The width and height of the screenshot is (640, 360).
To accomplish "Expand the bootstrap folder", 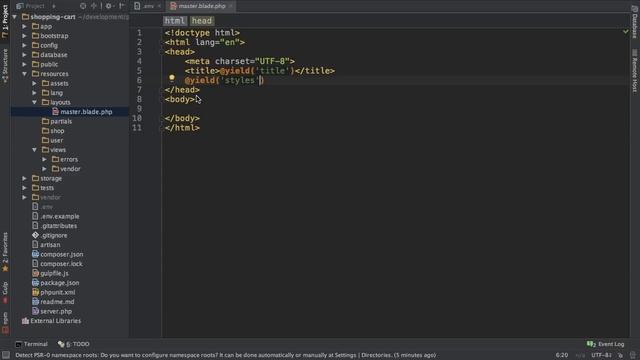I will [x=24, y=36].
